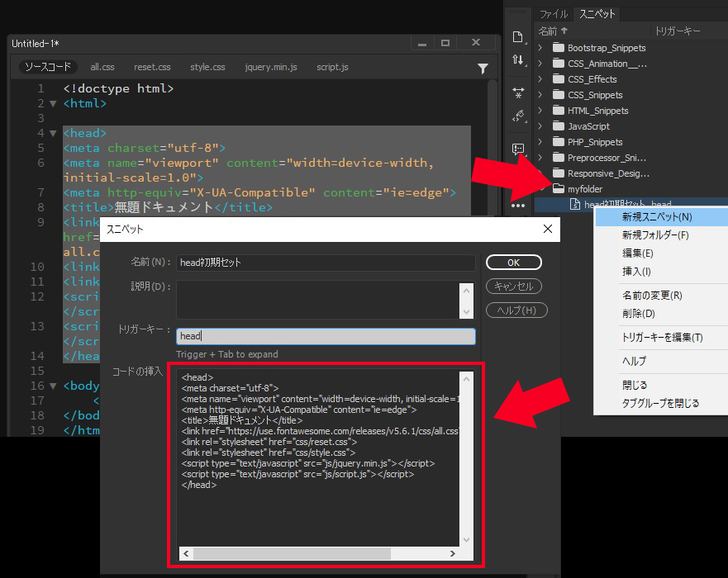Click the トリガーキー input field
The image size is (728, 578).
click(x=326, y=336)
